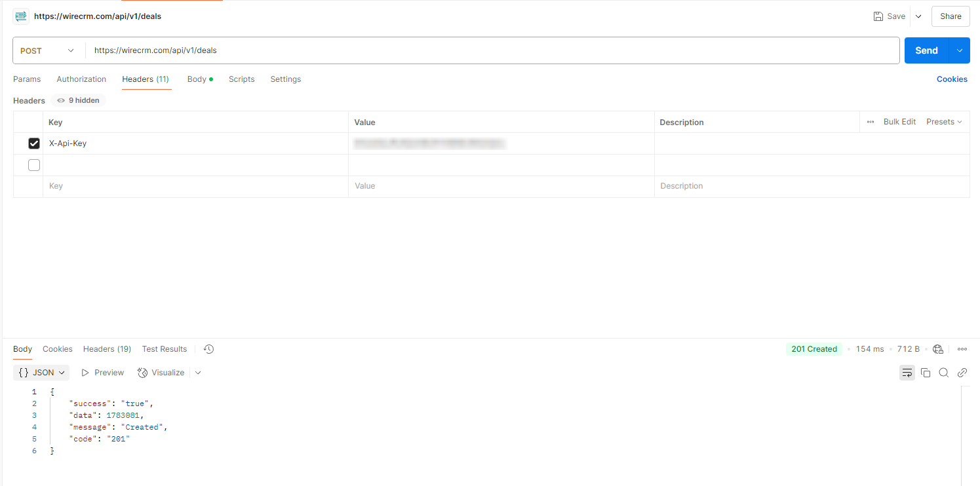Image resolution: width=980 pixels, height=486 pixels.
Task: Expand the Send button arrow options
Action: coord(960,50)
